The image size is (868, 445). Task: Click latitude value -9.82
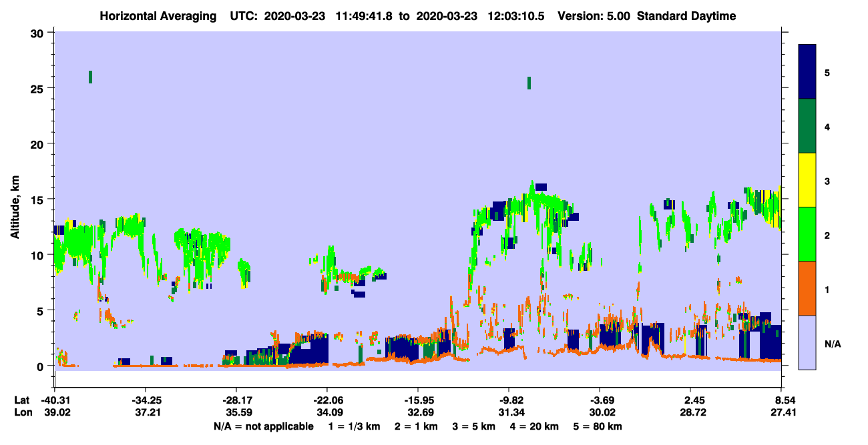[x=509, y=400]
